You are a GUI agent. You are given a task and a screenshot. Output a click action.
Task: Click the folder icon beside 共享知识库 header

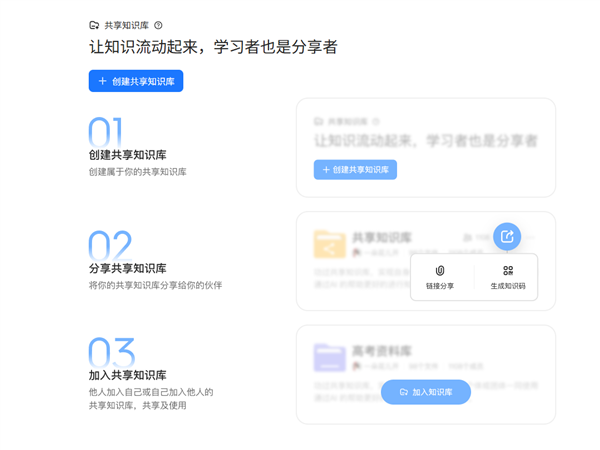click(94, 25)
